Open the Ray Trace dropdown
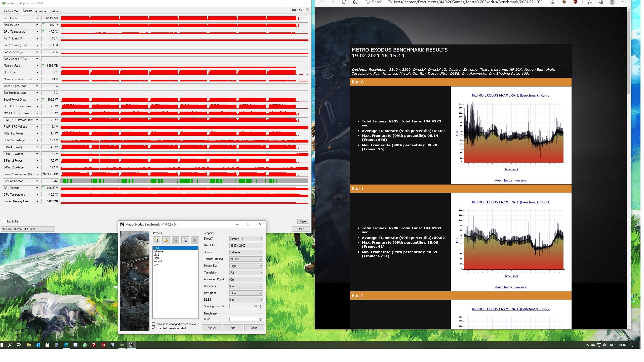The height and width of the screenshot is (362, 644). click(x=246, y=293)
